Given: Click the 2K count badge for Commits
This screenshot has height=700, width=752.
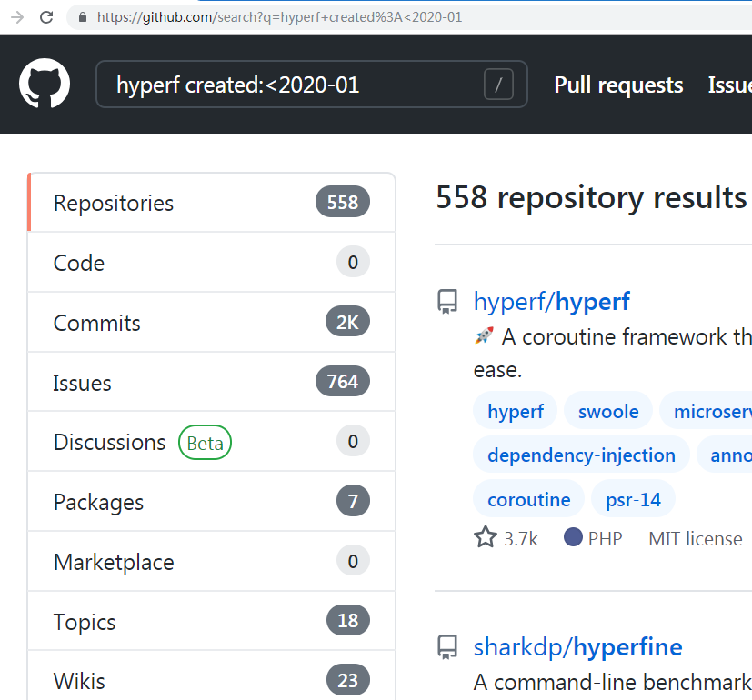Looking at the screenshot, I should point(347,322).
